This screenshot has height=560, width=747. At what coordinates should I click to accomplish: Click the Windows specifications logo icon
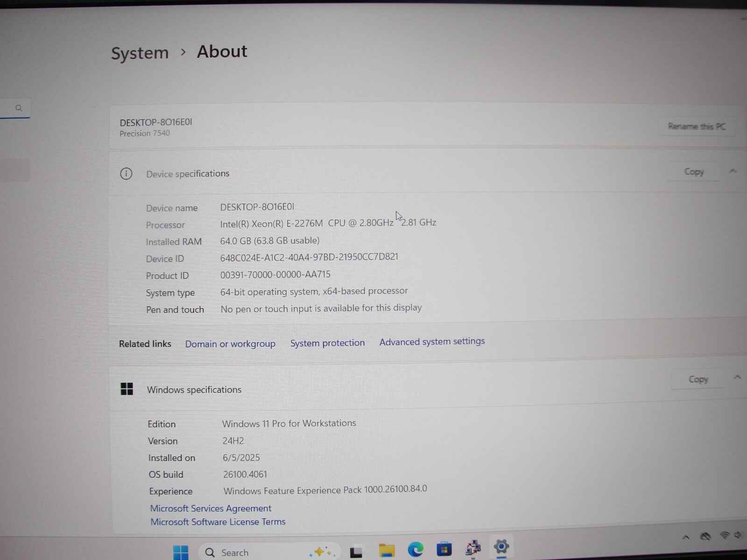[127, 389]
